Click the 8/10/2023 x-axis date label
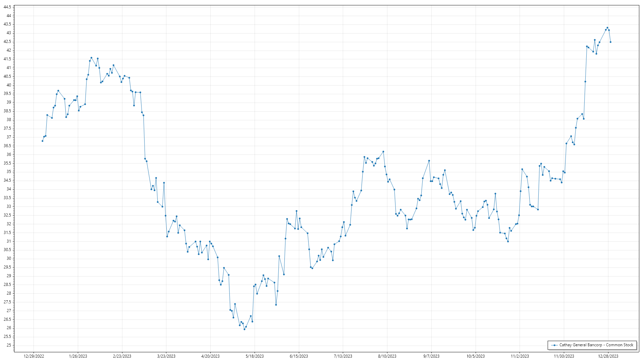 (x=387, y=356)
